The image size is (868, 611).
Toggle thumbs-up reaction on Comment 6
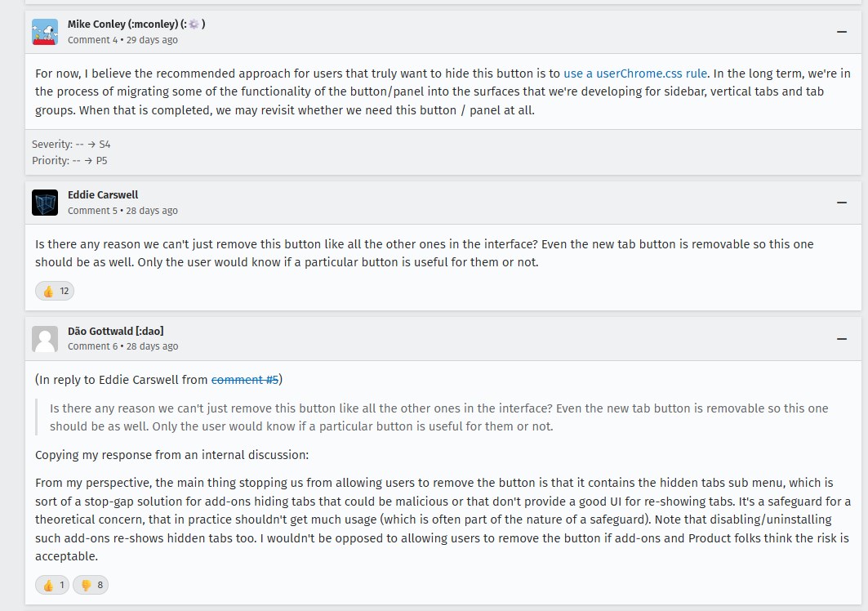(53, 585)
